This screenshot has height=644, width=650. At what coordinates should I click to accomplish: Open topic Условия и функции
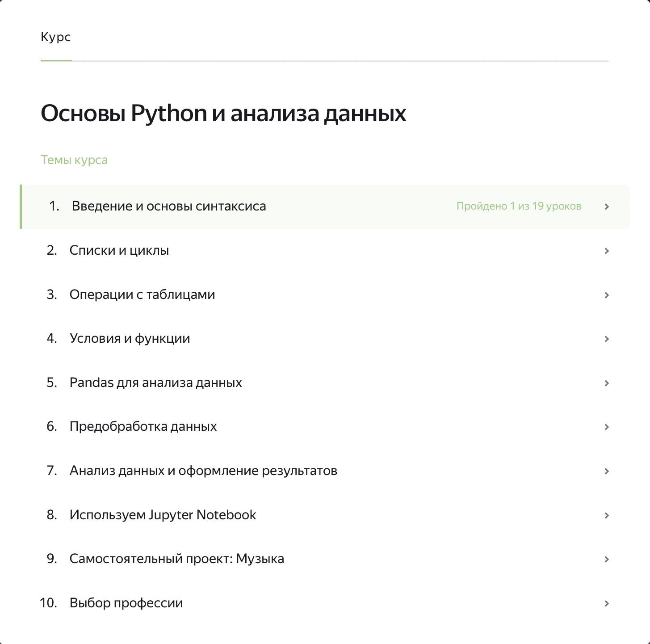coord(325,339)
